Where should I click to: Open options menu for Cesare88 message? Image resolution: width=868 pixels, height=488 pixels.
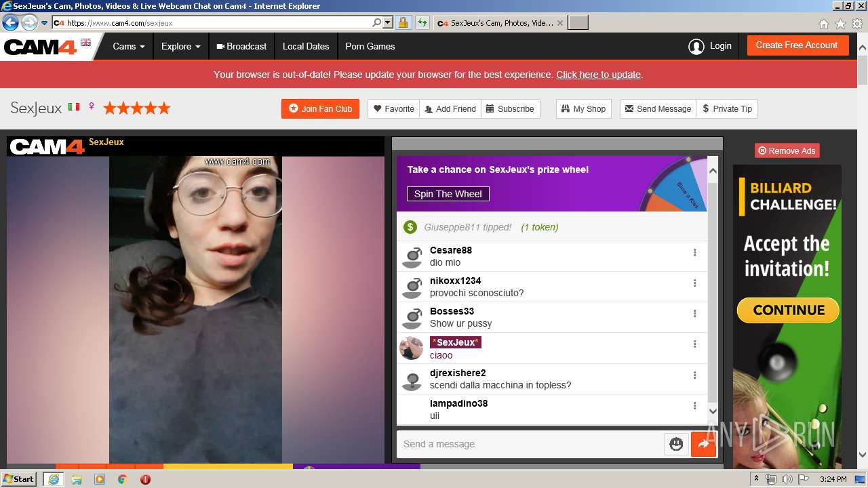[x=694, y=253]
